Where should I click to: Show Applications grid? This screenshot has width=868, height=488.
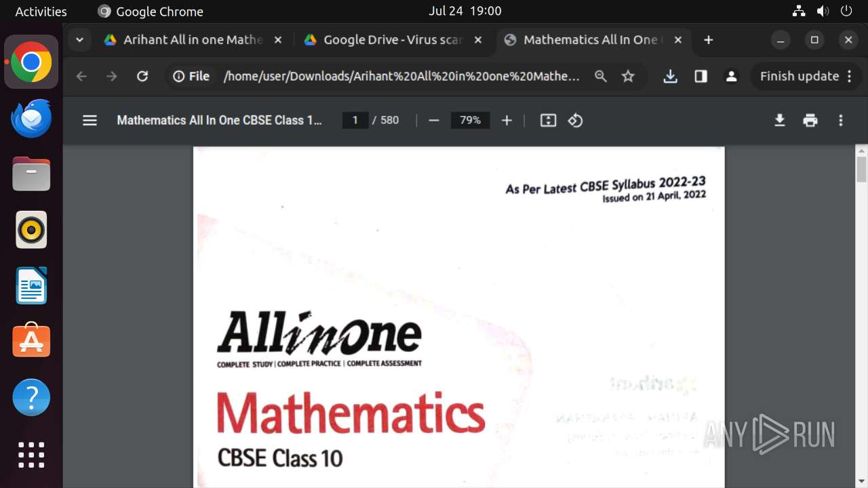tap(31, 455)
